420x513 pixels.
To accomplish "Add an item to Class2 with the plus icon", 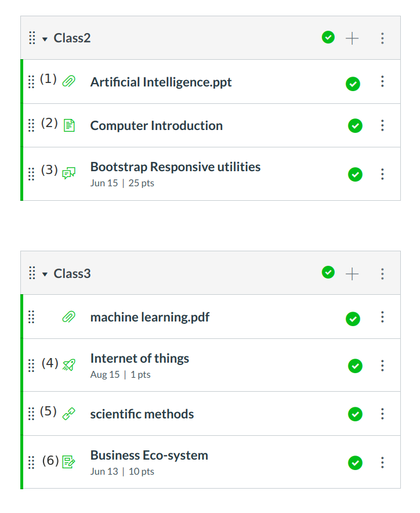I will (x=352, y=38).
